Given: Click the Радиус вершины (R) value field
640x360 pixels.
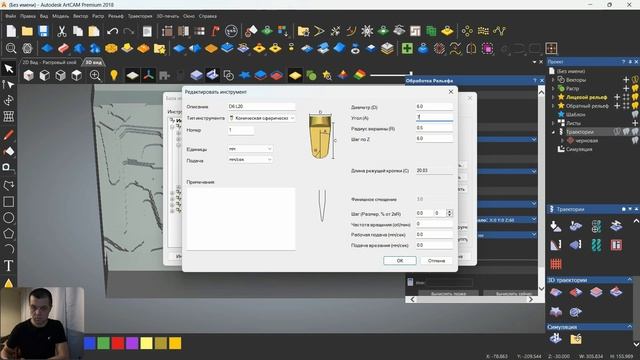Looking at the screenshot, I should tap(434, 128).
